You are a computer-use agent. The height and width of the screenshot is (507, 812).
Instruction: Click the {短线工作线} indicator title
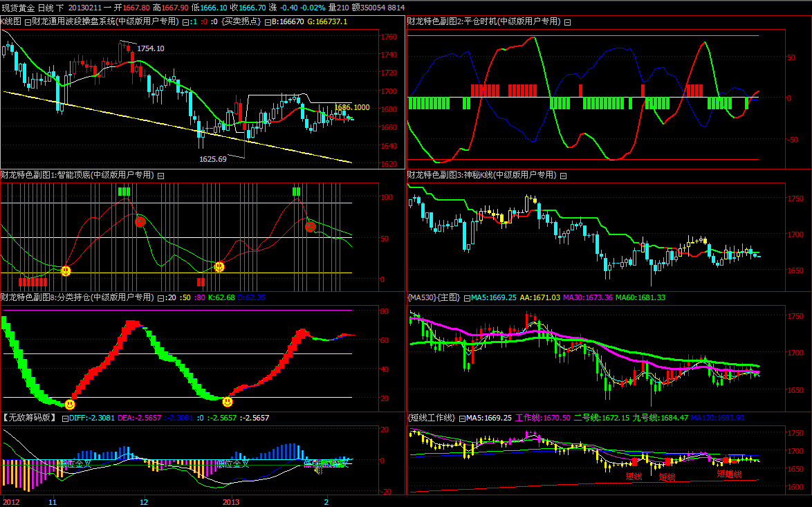(432, 418)
